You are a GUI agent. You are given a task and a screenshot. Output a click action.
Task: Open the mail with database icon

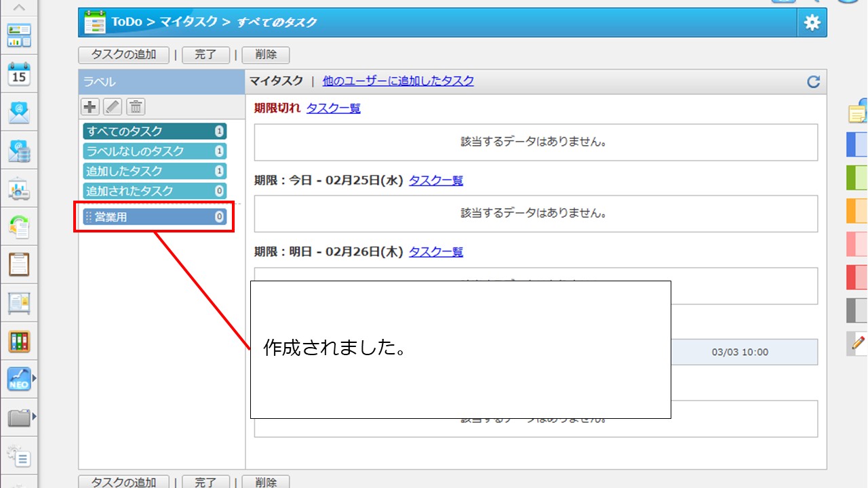[19, 150]
